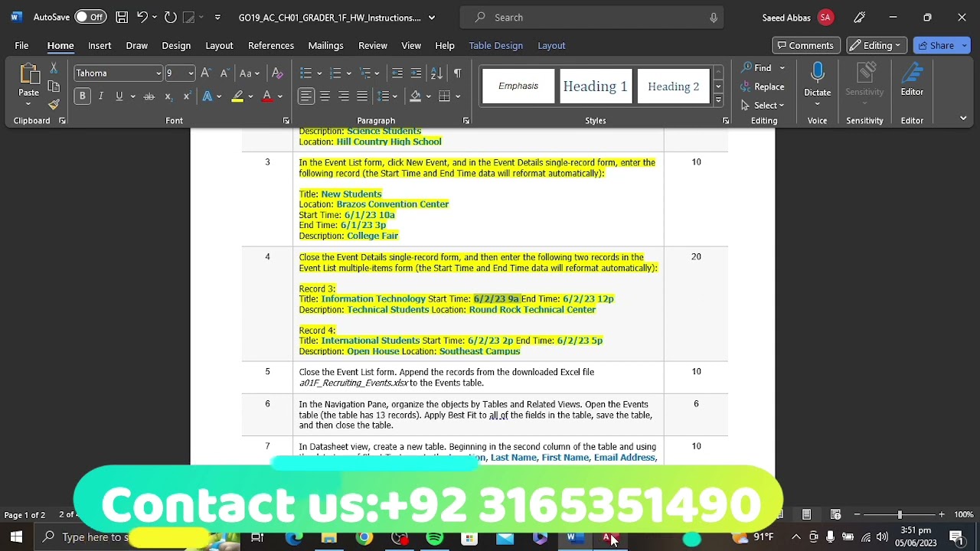Click the Redo repeat arrow icon
Screen dimensions: 980x551
[170, 17]
